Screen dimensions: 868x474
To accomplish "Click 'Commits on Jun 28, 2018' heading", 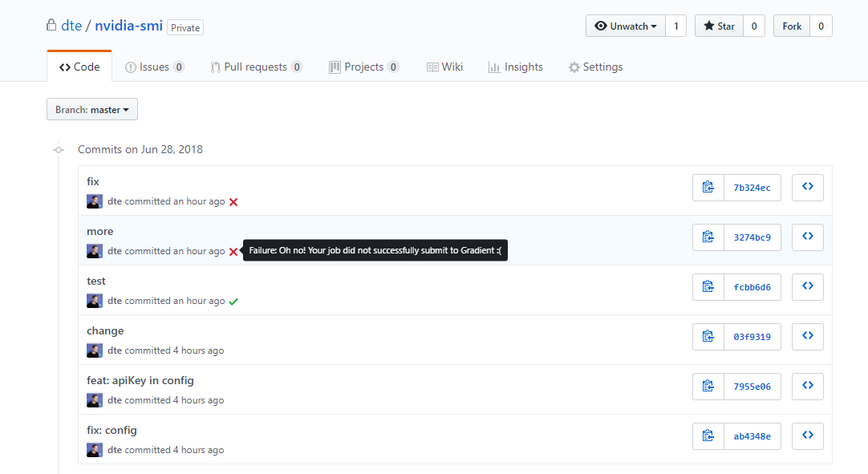I will coord(140,149).
